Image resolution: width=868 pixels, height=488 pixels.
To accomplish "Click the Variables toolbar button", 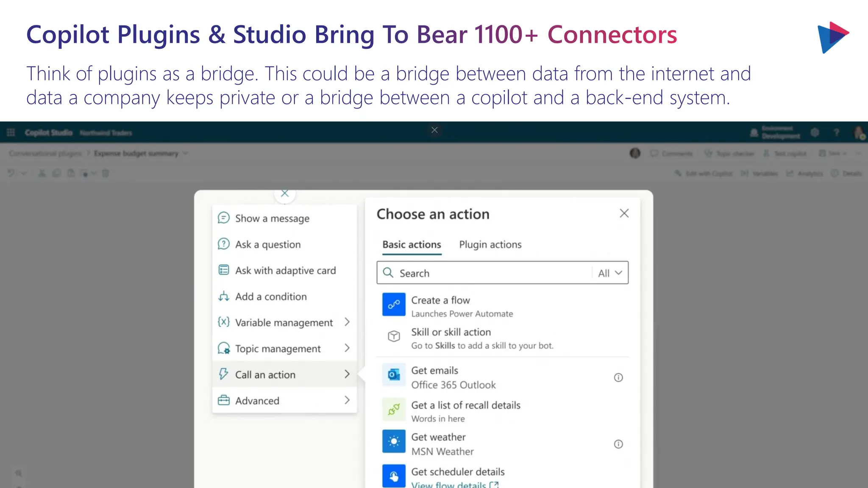I will [759, 173].
